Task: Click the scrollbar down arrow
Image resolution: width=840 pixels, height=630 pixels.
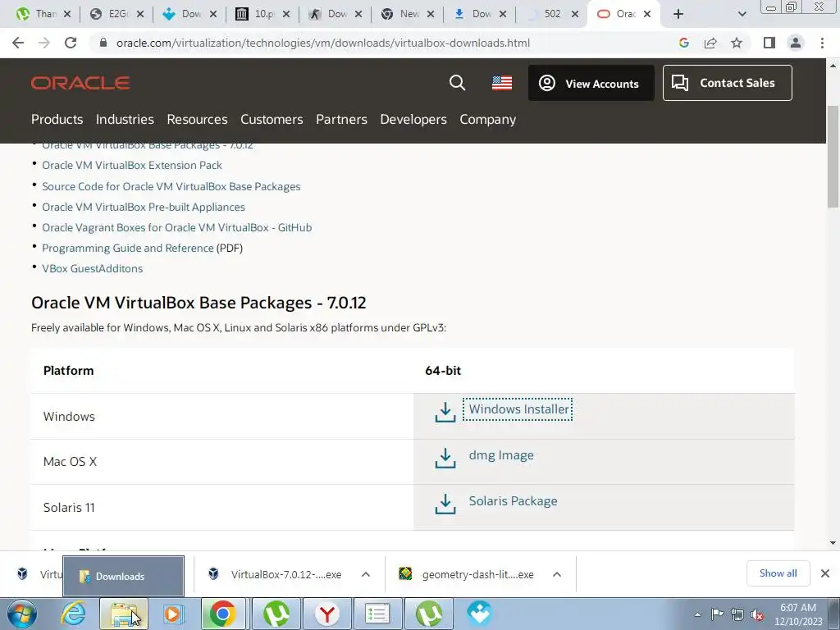Action: 833,543
